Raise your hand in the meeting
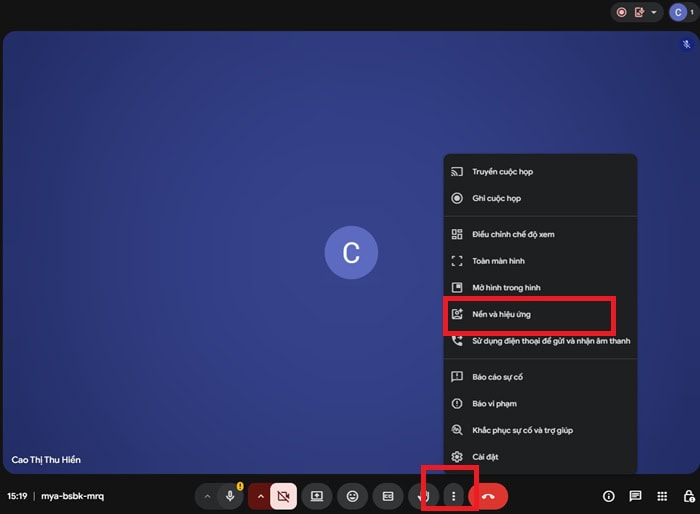Screen dimensions: 700x514 (423, 496)
